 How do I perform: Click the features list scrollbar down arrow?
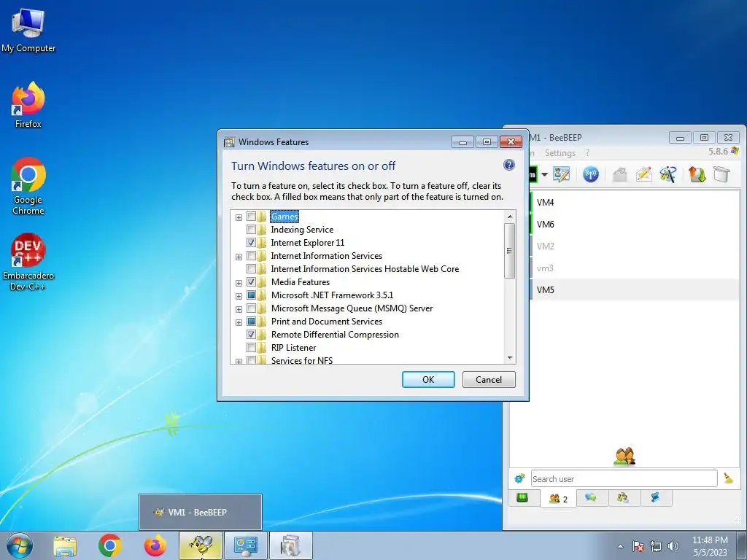point(510,358)
